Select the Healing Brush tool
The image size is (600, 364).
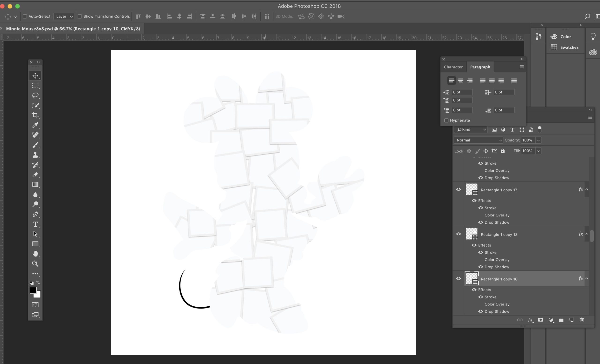click(35, 135)
